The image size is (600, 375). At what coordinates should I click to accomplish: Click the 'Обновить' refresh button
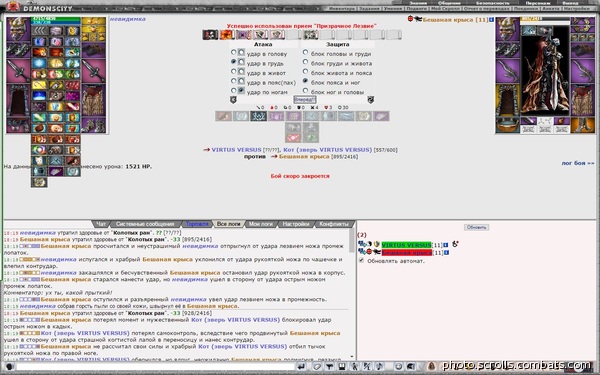[x=476, y=227]
